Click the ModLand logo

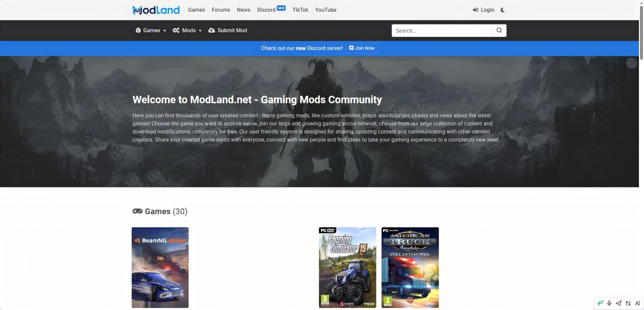pos(156,10)
